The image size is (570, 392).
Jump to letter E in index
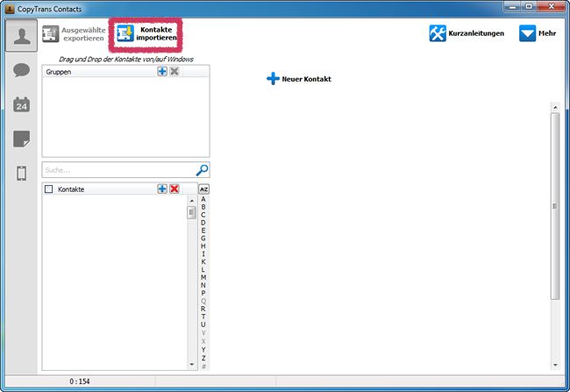pyautogui.click(x=203, y=230)
